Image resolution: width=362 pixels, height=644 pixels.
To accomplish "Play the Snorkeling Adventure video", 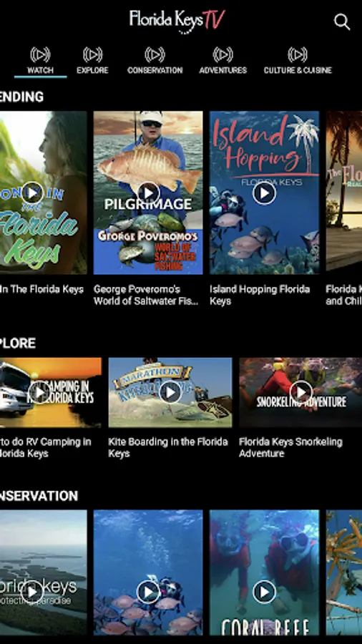I will pyautogui.click(x=301, y=392).
